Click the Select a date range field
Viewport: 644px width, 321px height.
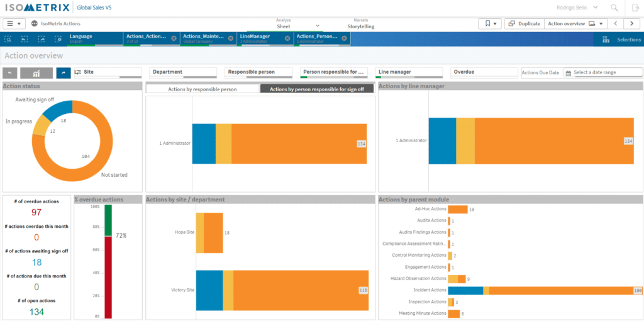602,73
